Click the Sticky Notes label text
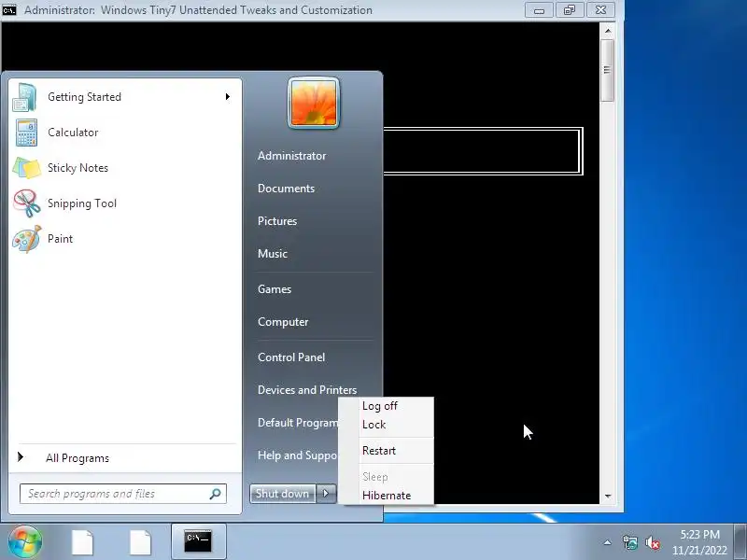This screenshot has height=560, width=747. coord(78,168)
